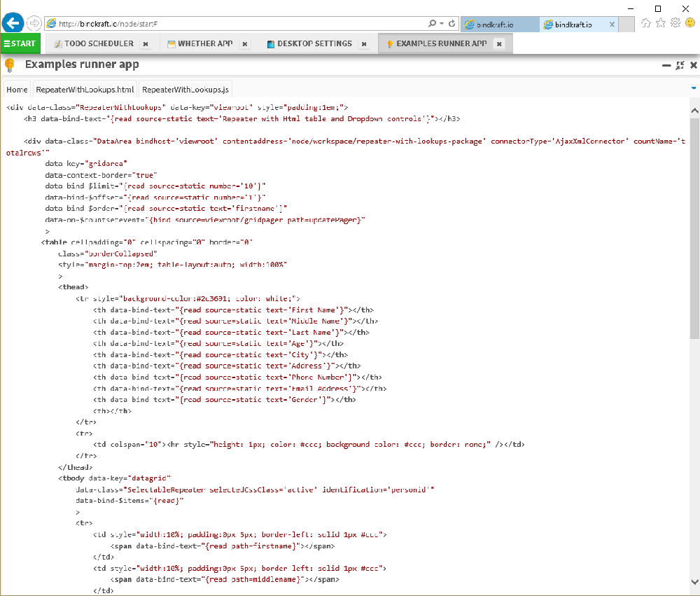
Task: Switch to first bindkraft.io browser tab
Action: pyautogui.click(x=500, y=25)
